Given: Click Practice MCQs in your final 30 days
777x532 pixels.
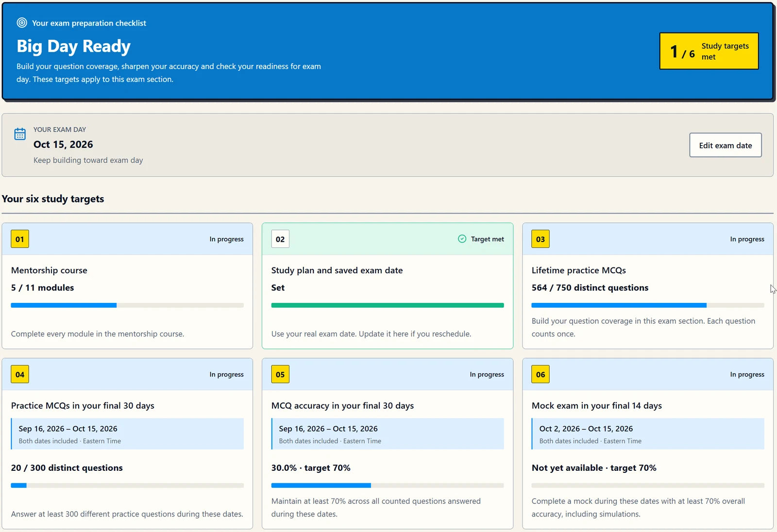Looking at the screenshot, I should coord(83,406).
